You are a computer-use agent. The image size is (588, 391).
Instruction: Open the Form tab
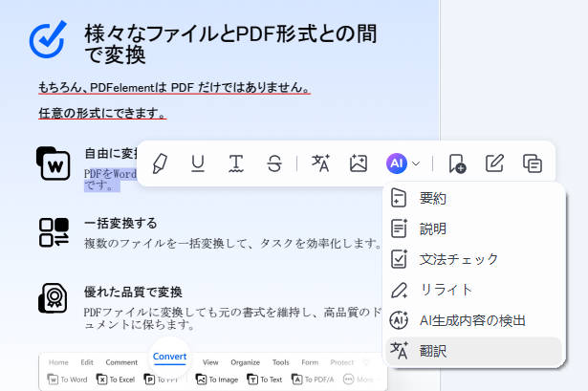[310, 362]
